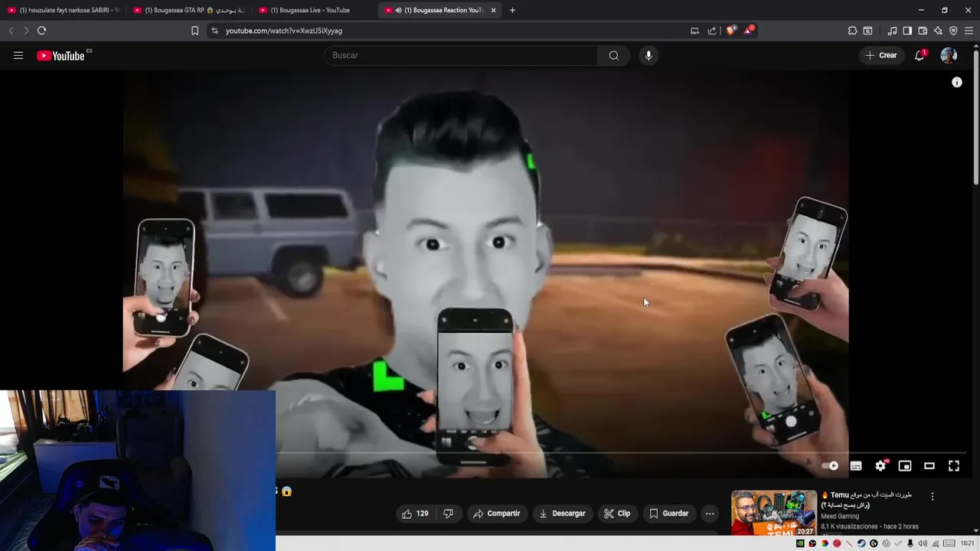Click the search magnifier button
980x551 pixels.
(614, 55)
